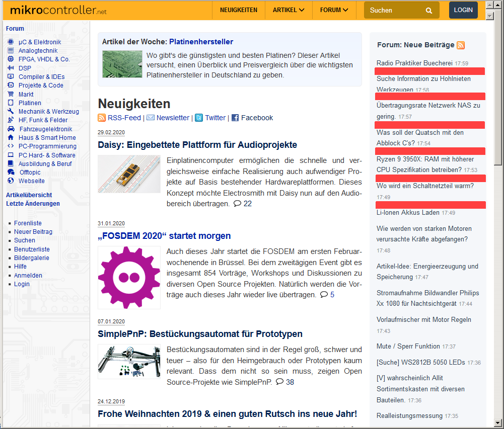Click the Platinen board icon
Screen dimensions: 504x429
click(x=11, y=103)
